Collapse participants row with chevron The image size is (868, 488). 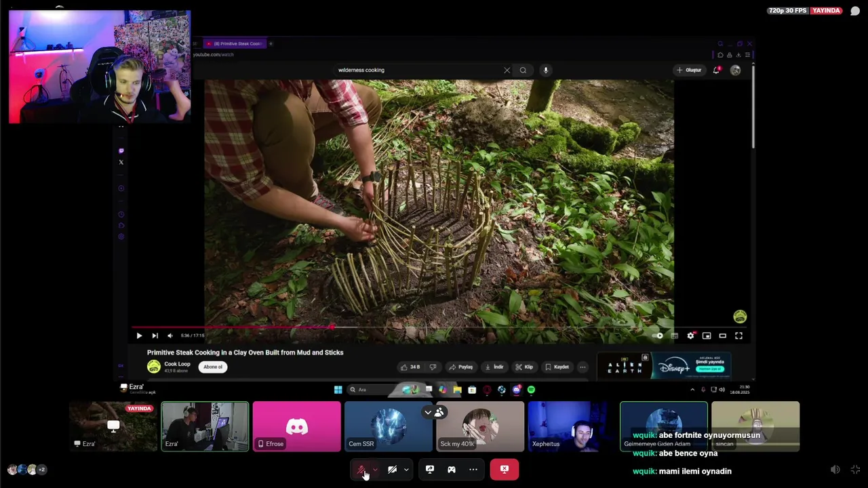(428, 412)
